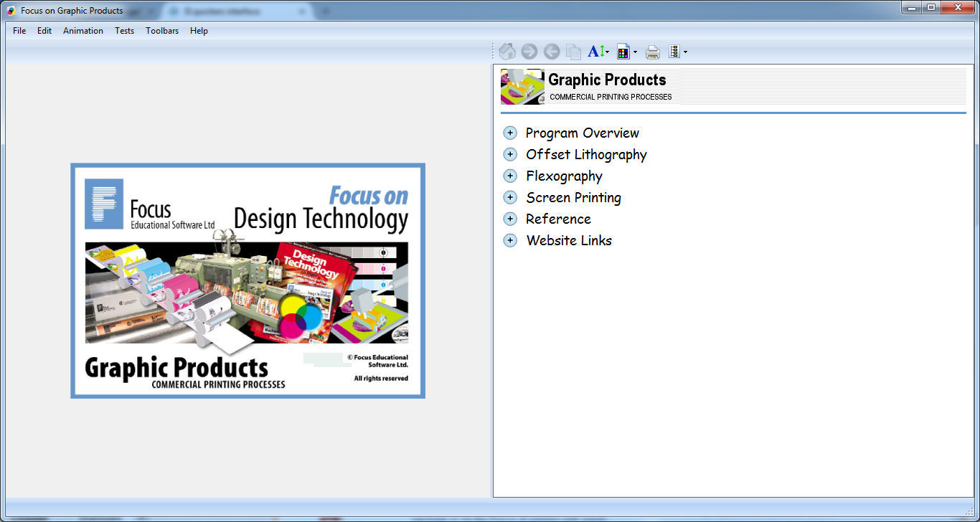Open the Edit menu
980x522 pixels.
click(44, 31)
